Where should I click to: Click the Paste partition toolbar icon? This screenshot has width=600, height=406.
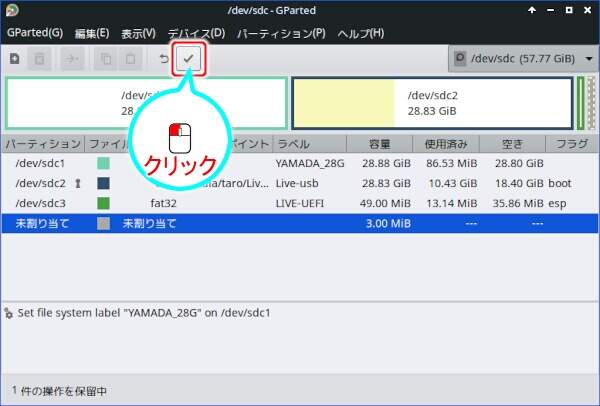coord(130,59)
